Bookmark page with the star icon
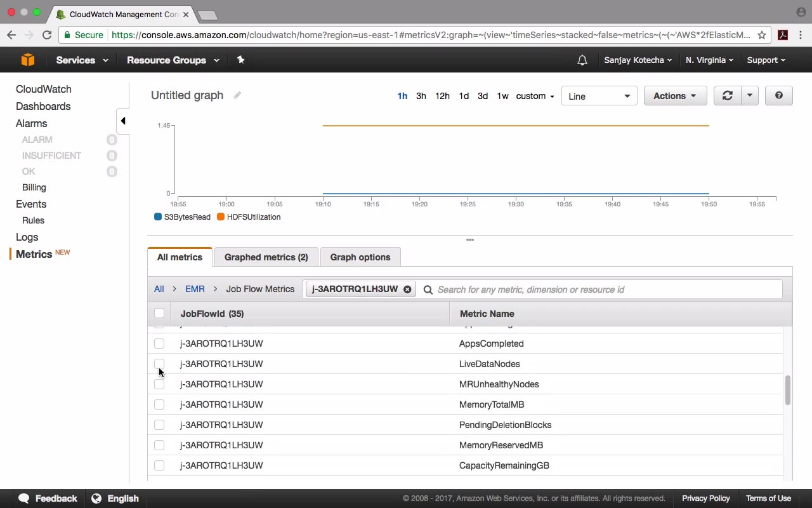Image resolution: width=812 pixels, height=508 pixels. pos(762,35)
